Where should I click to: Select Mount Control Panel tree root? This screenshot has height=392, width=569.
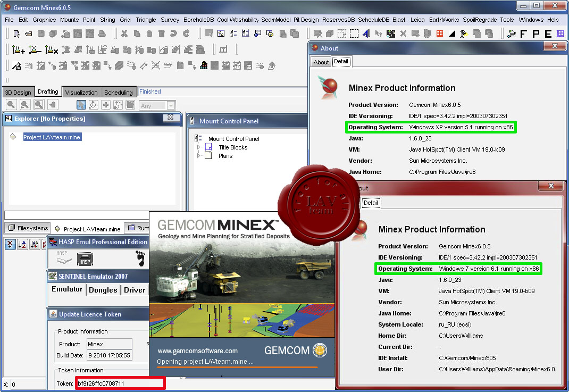click(233, 139)
